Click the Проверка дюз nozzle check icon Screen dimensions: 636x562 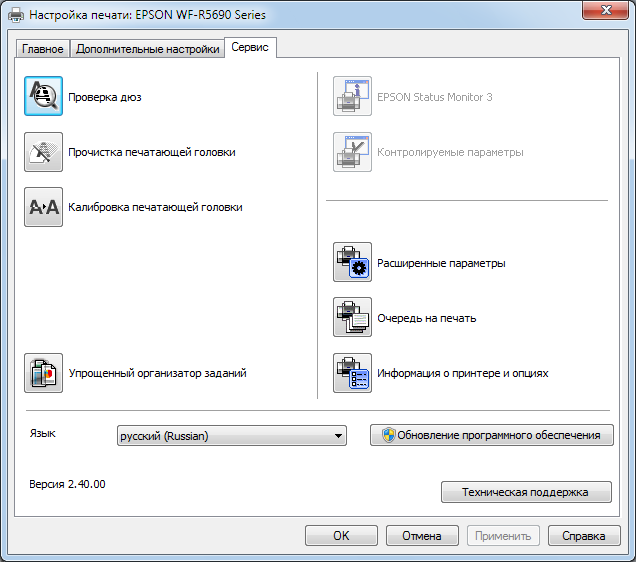click(x=43, y=96)
